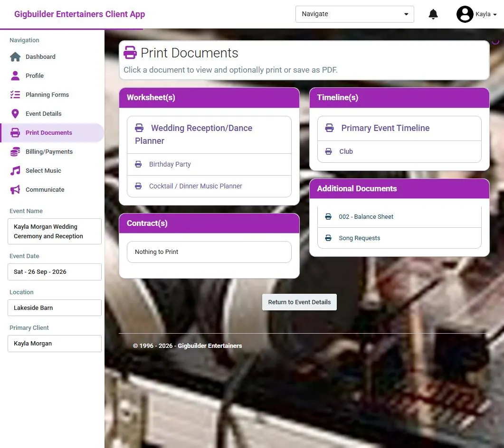This screenshot has height=448, width=504.
Task: Click printer icon beside 002 - Balance Sheet
Action: [328, 216]
